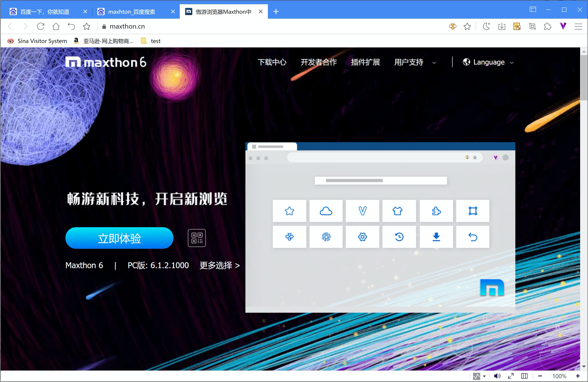Click the sidebar layout icon in title bar
This screenshot has height=382, width=588.
[533, 9]
